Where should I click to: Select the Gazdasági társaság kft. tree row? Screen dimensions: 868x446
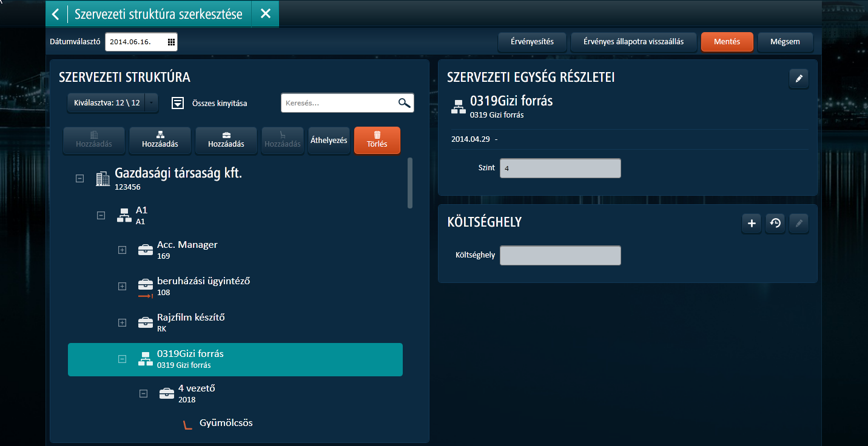(x=235, y=179)
